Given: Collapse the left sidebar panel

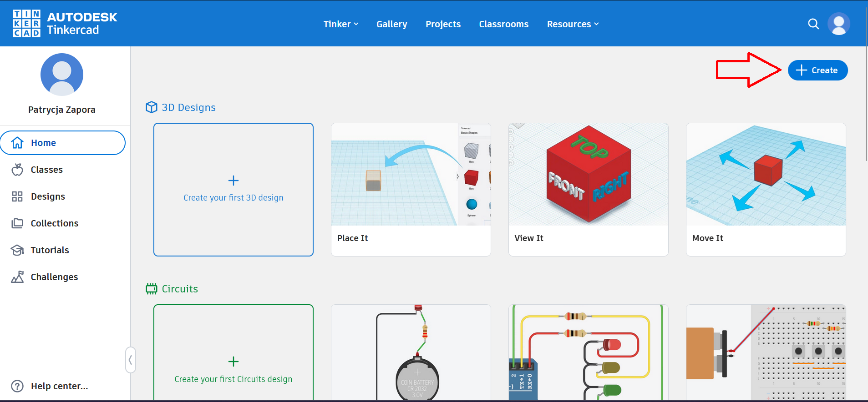Looking at the screenshot, I should point(130,360).
